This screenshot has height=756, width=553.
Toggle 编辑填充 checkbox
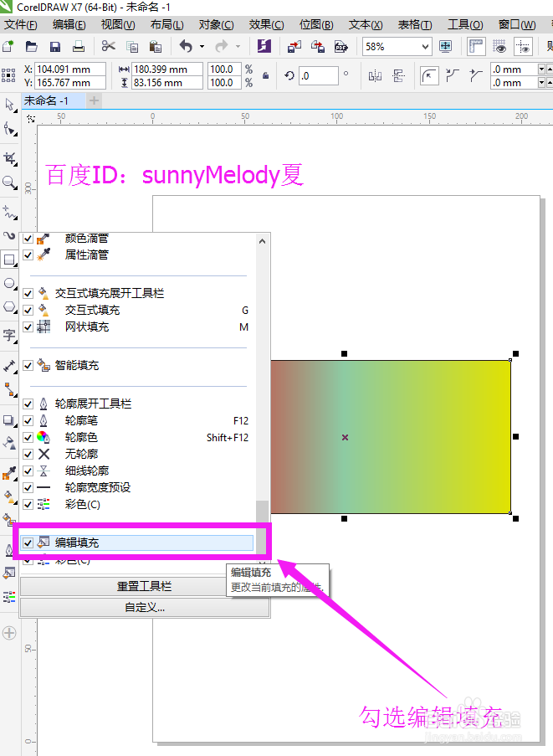tap(28, 543)
